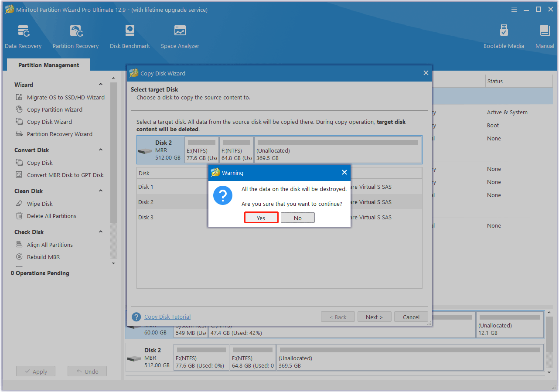Confirm the warning with Yes
The height and width of the screenshot is (392, 559).
click(261, 218)
